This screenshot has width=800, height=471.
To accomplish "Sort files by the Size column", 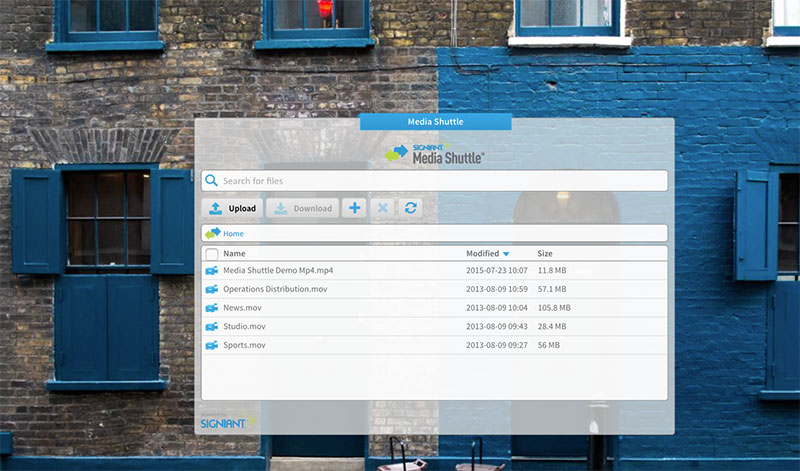I will click(x=545, y=254).
